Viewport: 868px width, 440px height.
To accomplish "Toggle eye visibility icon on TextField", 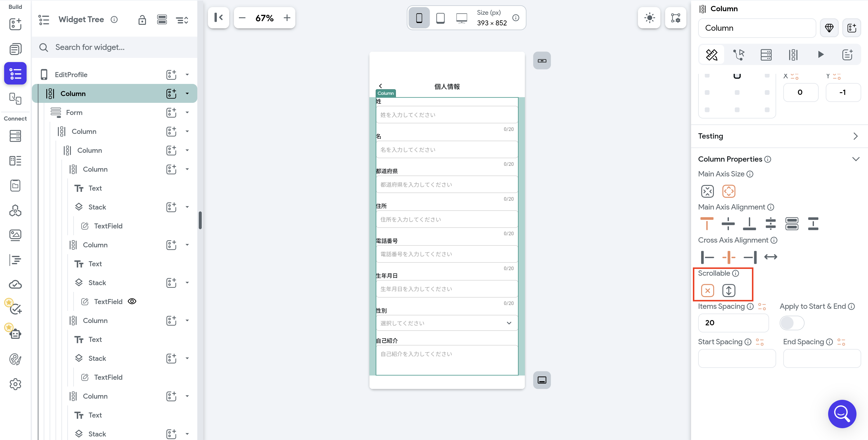I will [x=132, y=301].
